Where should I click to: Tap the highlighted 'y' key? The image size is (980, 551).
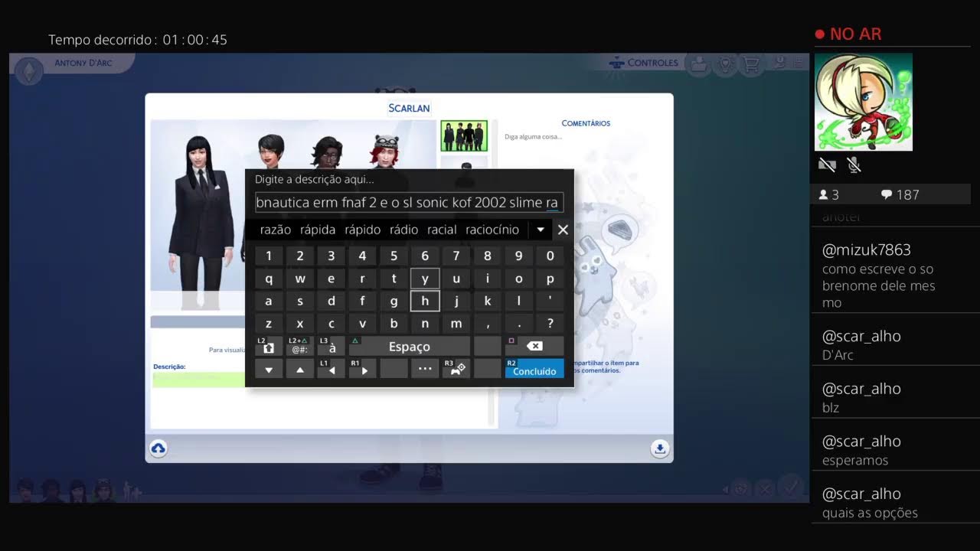pyautogui.click(x=425, y=279)
